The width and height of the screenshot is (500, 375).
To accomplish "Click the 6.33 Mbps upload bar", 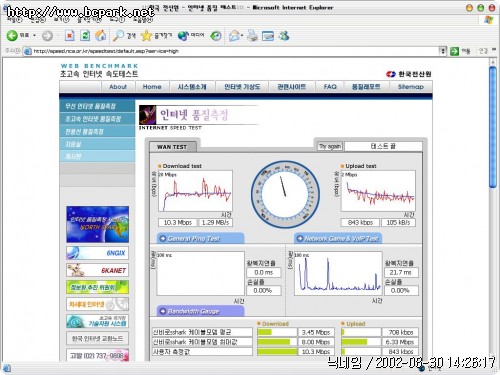I will pos(361,342).
